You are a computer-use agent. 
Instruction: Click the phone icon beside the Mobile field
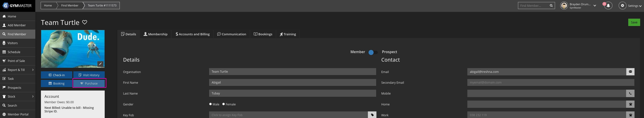(x=630, y=93)
